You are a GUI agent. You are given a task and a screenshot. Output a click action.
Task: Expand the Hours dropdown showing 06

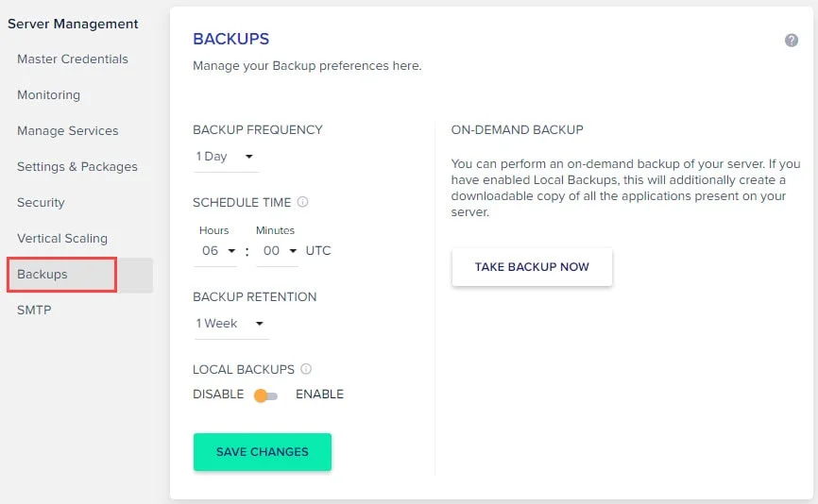point(216,251)
